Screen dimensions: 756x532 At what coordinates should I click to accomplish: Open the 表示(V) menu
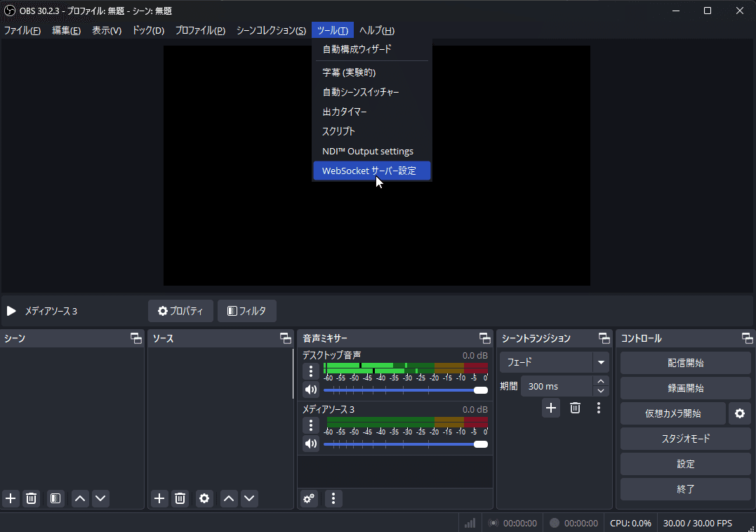coord(107,30)
